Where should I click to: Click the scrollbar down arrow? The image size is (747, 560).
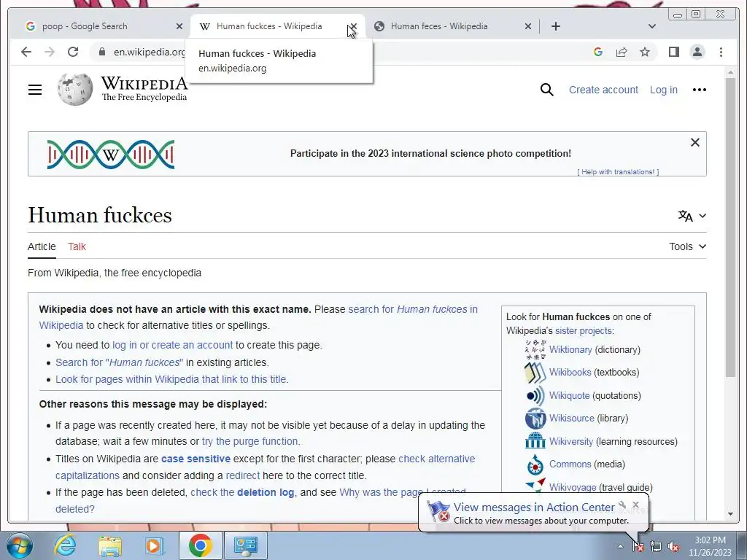[730, 514]
